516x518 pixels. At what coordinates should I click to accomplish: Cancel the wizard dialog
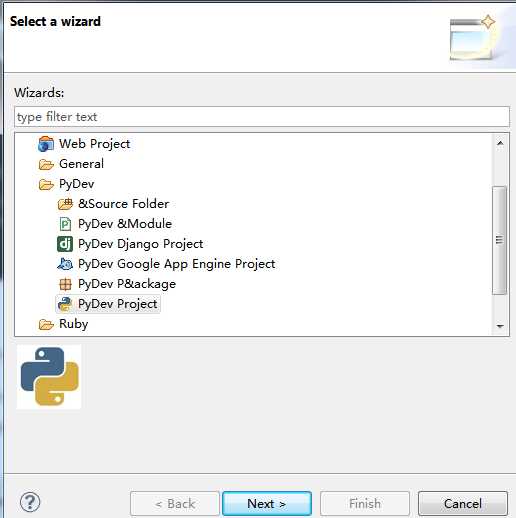[463, 503]
